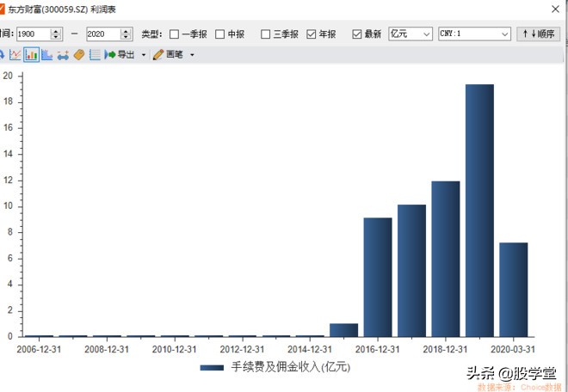Screen dimensions: 568x392
Task: Click the 导出 export button
Action: pos(120,55)
